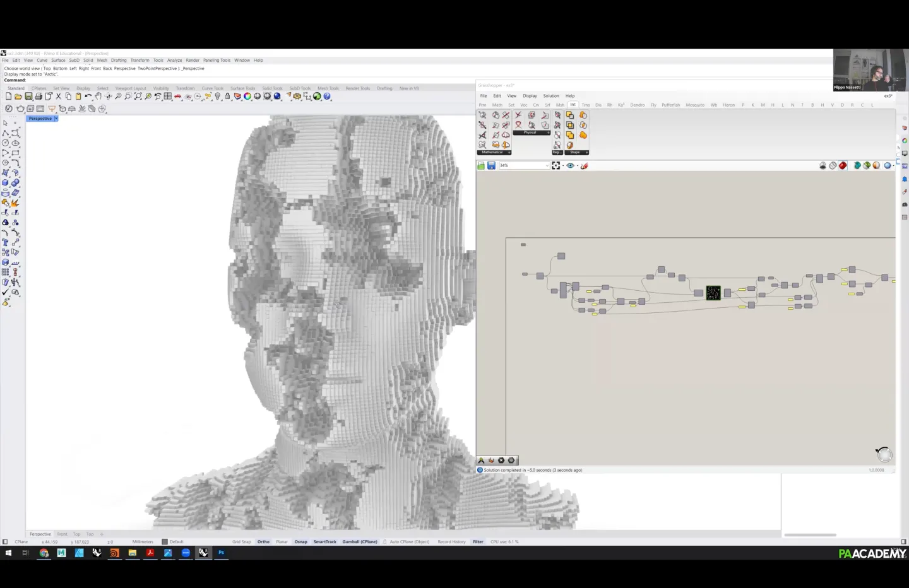
Task: Switch to the Pufferfish tab in Grasshopper
Action: click(670, 105)
